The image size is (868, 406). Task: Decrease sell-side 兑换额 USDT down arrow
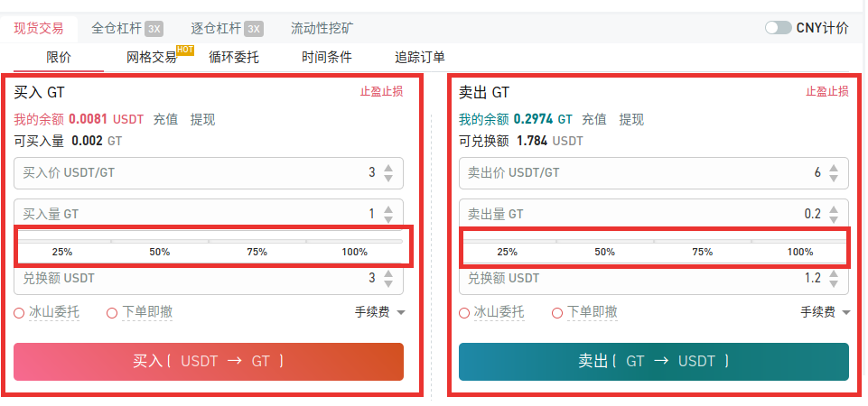tap(833, 283)
